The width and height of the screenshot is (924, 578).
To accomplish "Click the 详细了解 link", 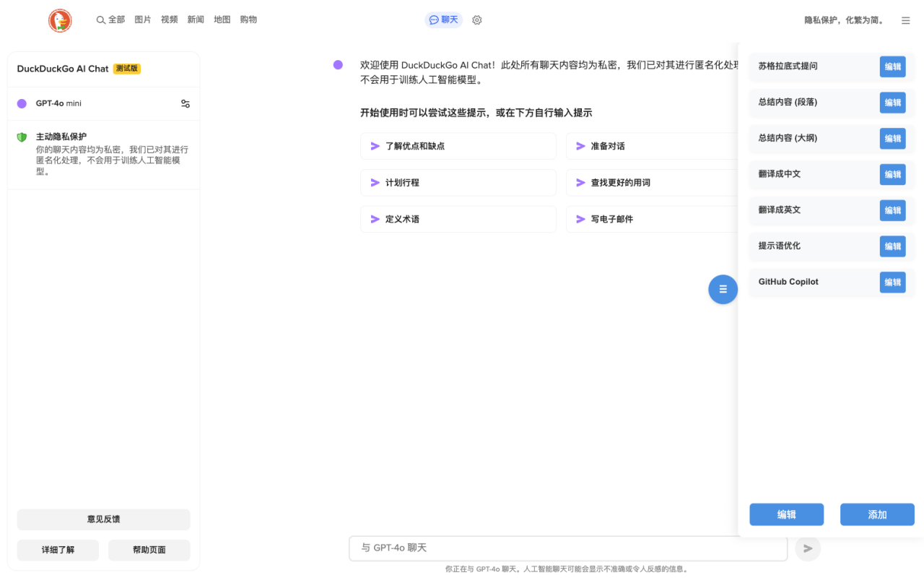I will pos(58,550).
